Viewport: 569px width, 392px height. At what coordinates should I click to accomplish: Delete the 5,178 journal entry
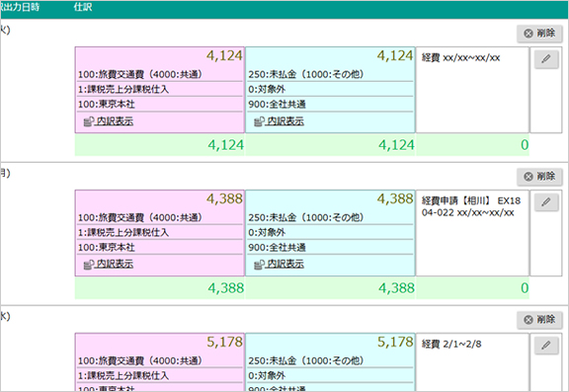539,320
